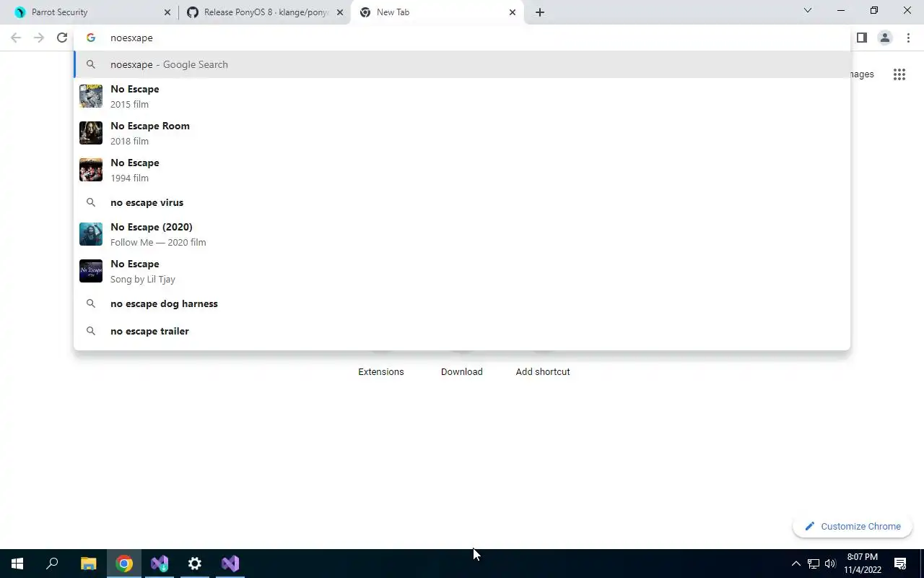Screen dimensions: 924x578
Task: Open a new tab with plus button
Action: pyautogui.click(x=540, y=12)
